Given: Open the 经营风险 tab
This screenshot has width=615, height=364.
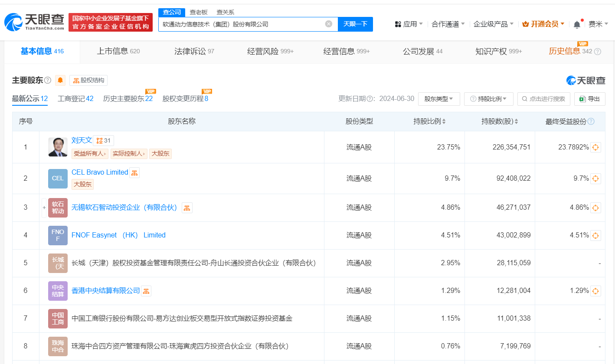Looking at the screenshot, I should tap(271, 52).
